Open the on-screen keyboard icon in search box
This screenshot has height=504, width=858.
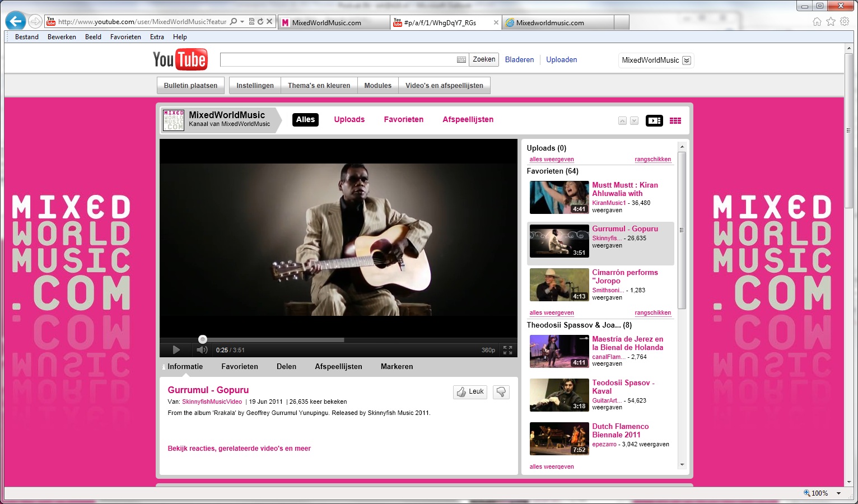[x=461, y=59]
